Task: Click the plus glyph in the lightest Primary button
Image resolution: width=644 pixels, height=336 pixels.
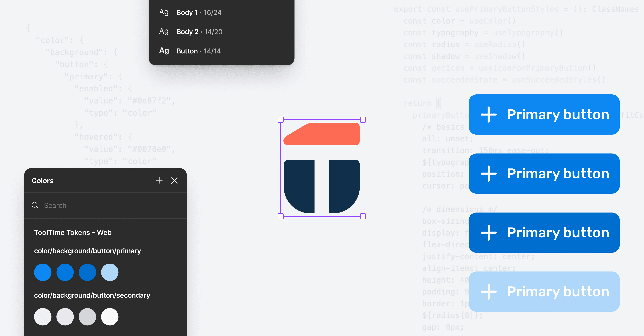Action: [x=489, y=291]
